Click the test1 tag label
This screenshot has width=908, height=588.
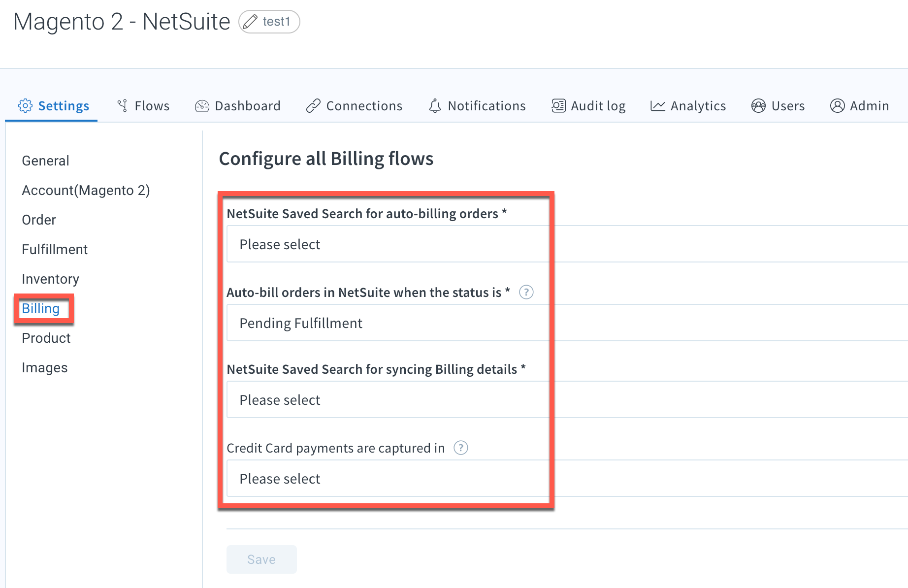pos(276,22)
